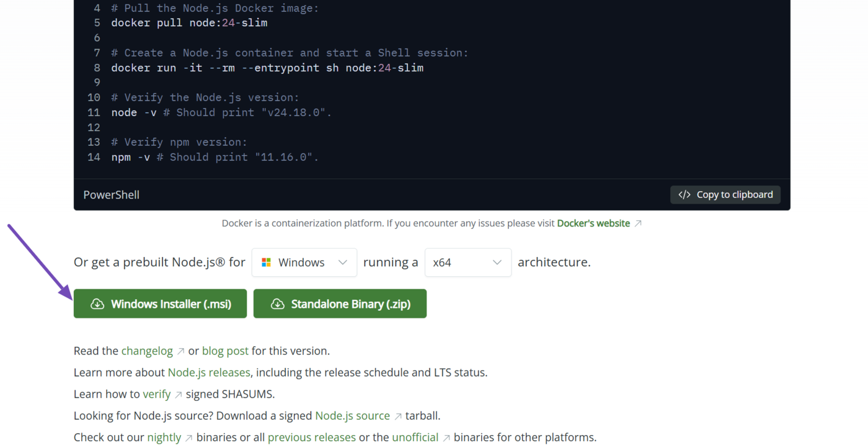Click the cloud download icon on Standalone Binary

pos(278,303)
